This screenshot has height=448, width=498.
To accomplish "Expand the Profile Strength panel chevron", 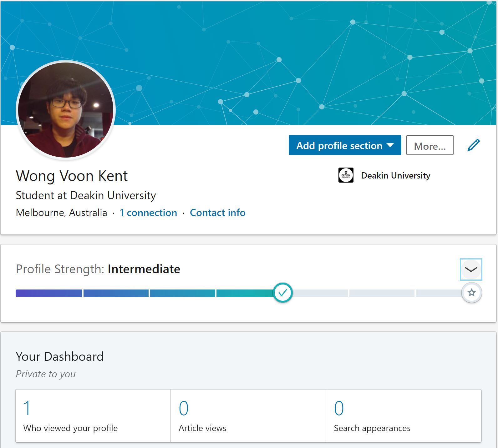I will click(x=471, y=269).
